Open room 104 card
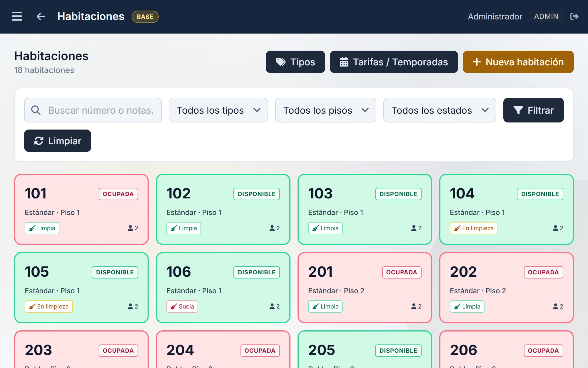588x368 pixels. click(507, 209)
